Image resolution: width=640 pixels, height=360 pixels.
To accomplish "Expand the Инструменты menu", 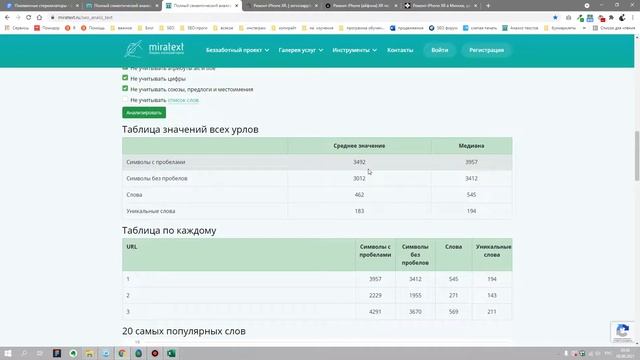I will pyautogui.click(x=354, y=50).
